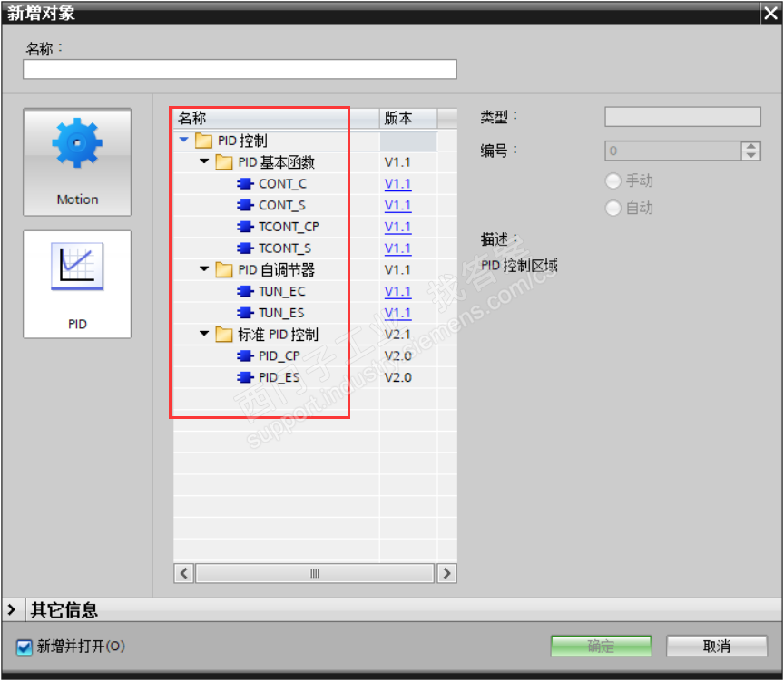
Task: Focus the 名称 name input field
Action: (x=240, y=69)
